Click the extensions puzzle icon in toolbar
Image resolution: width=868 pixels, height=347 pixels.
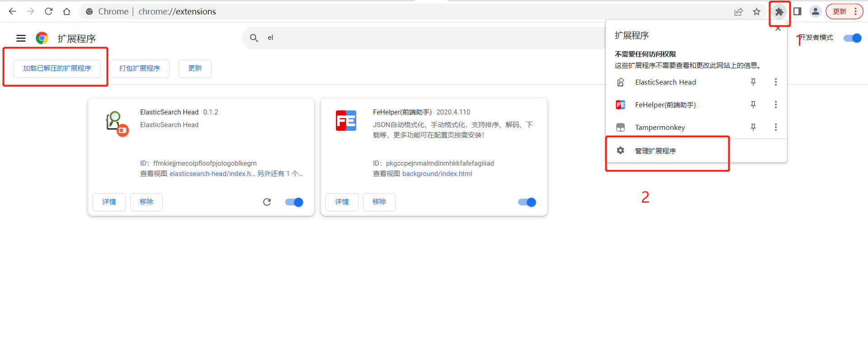tap(779, 12)
